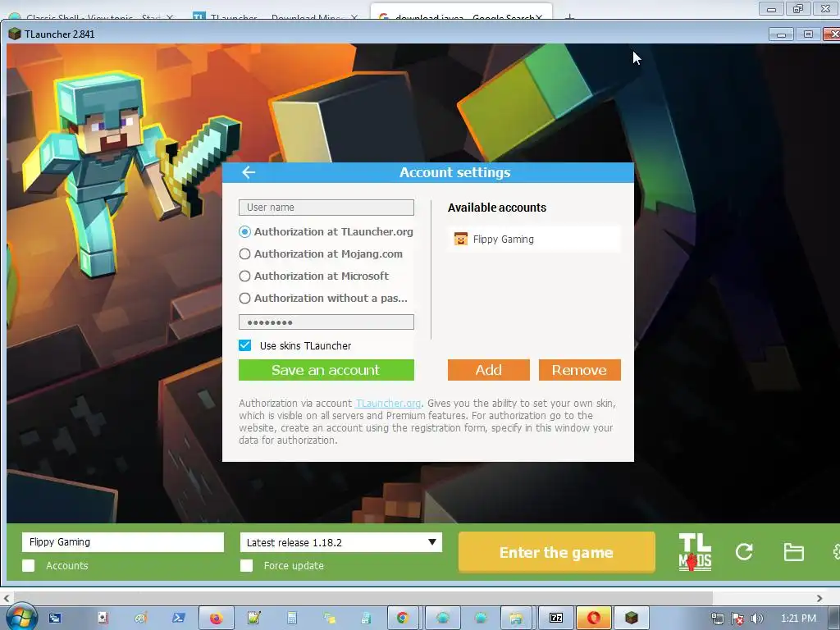Viewport: 840px width, 630px height.
Task: Go back using the Account settings arrow
Action: pos(249,172)
